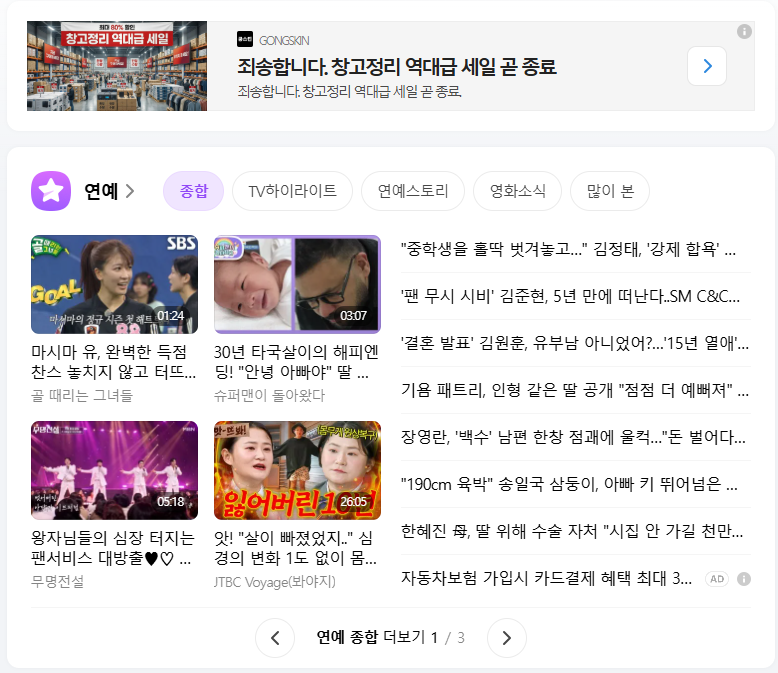Open the headline 기욤 패트리, 인형 같은 딸 공개

point(575,390)
